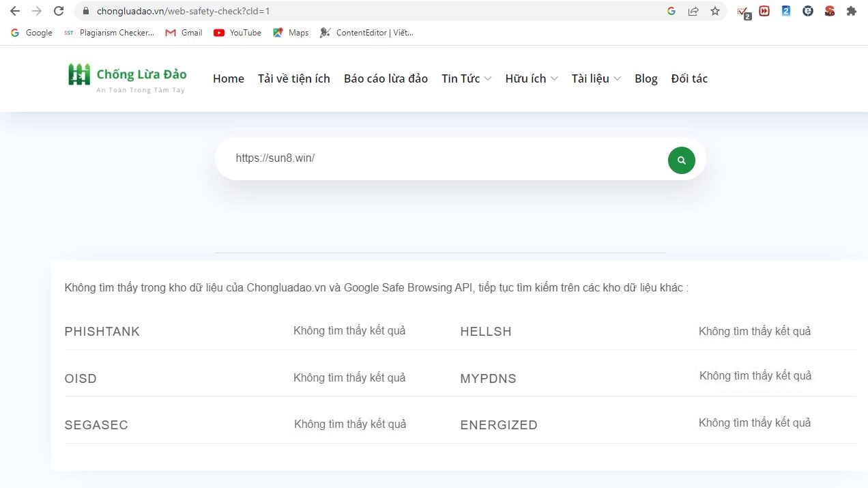Bookmark this page with the star icon
The image size is (868, 488).
point(714,11)
